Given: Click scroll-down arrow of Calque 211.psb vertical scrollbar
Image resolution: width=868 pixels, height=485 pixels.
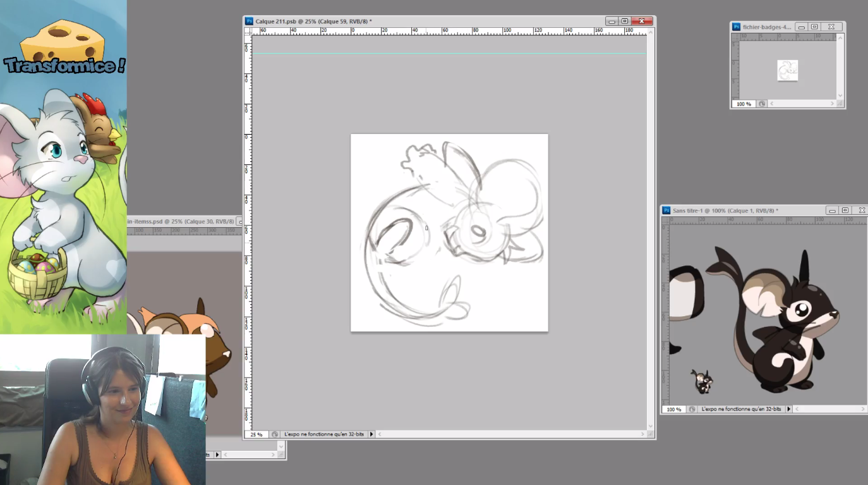Looking at the screenshot, I should click(651, 426).
